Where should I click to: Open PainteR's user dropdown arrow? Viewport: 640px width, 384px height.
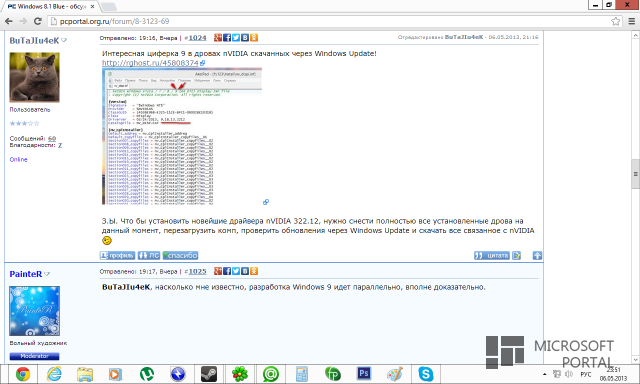tap(47, 274)
